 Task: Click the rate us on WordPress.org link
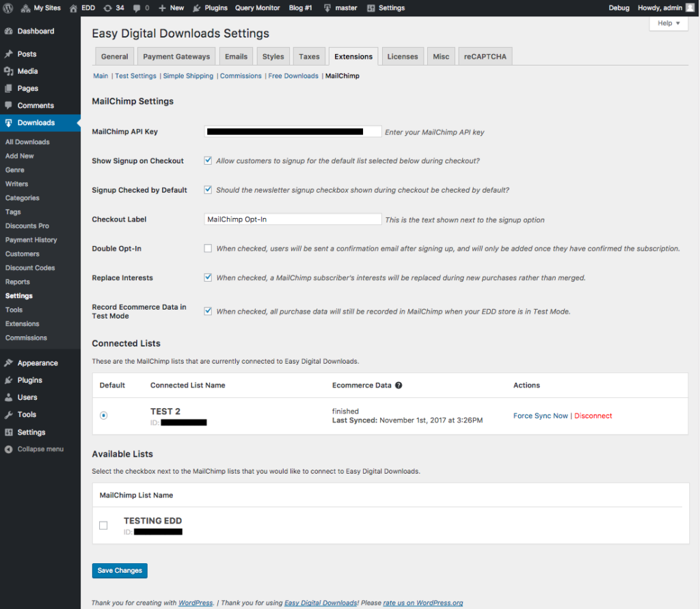422,603
